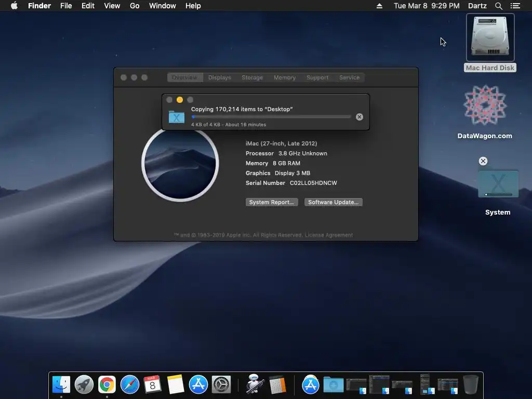Open the Applications stack in Dock
This screenshot has width=532, height=399.
tap(311, 384)
